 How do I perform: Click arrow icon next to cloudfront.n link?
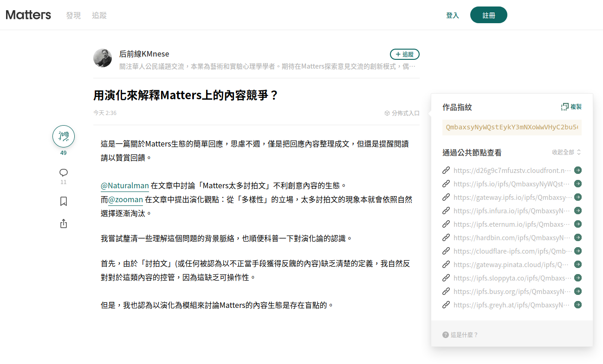(x=578, y=170)
